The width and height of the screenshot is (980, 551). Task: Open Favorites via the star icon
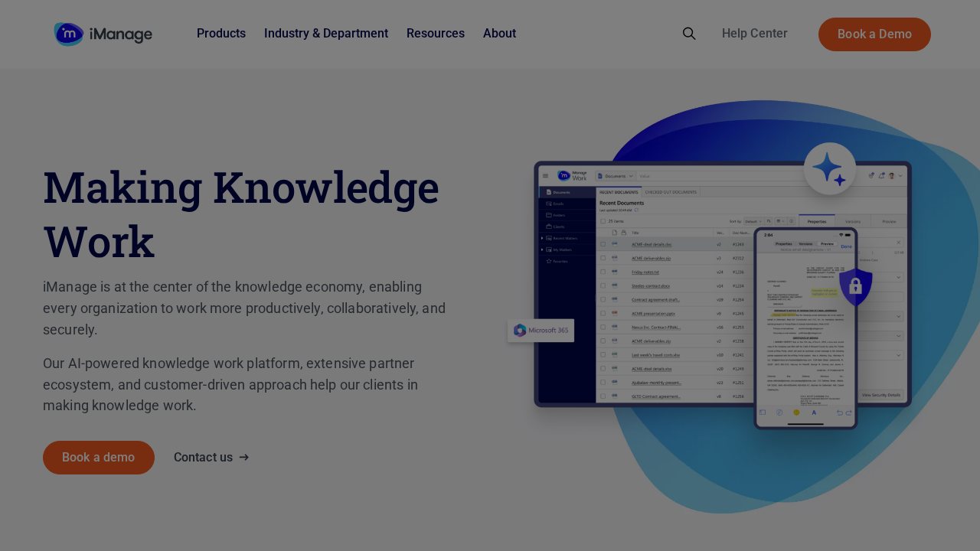coord(549,262)
